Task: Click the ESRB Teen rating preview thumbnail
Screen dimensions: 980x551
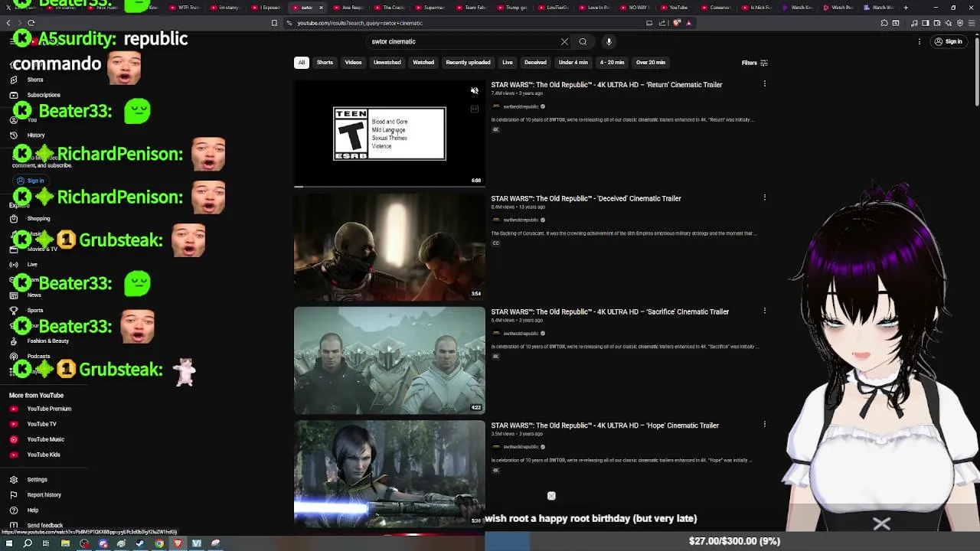Action: coord(390,134)
